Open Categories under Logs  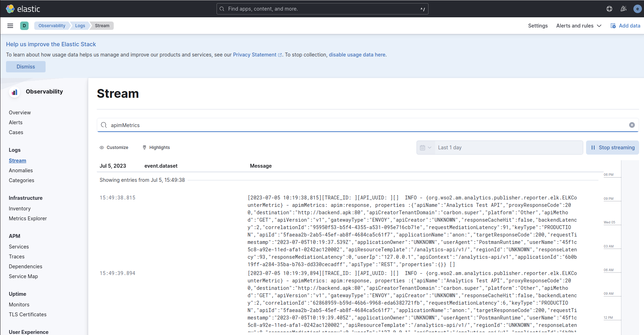coord(22,180)
